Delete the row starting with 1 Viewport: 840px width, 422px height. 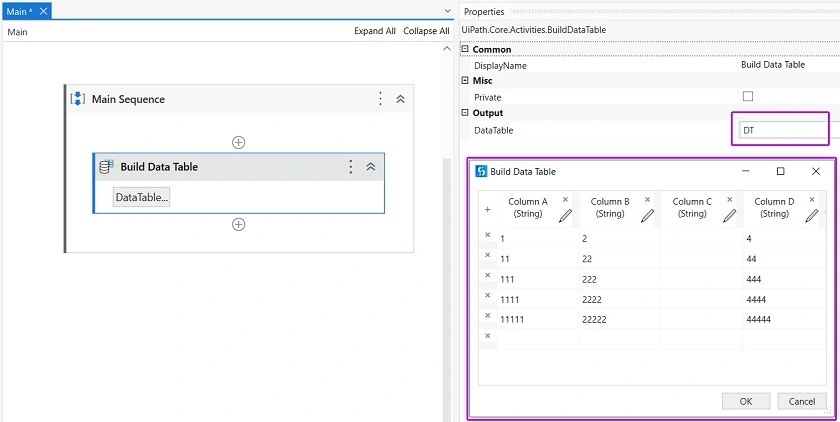click(x=488, y=235)
